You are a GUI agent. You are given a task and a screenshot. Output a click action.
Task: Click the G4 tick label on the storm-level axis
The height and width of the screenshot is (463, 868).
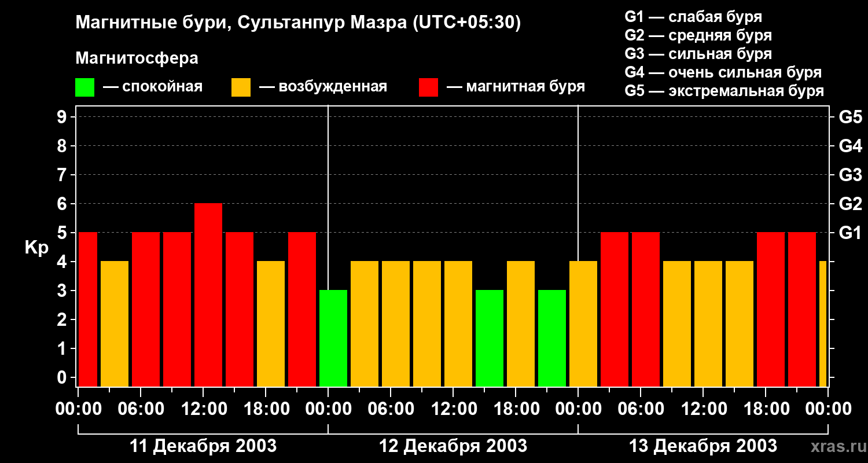tap(851, 146)
